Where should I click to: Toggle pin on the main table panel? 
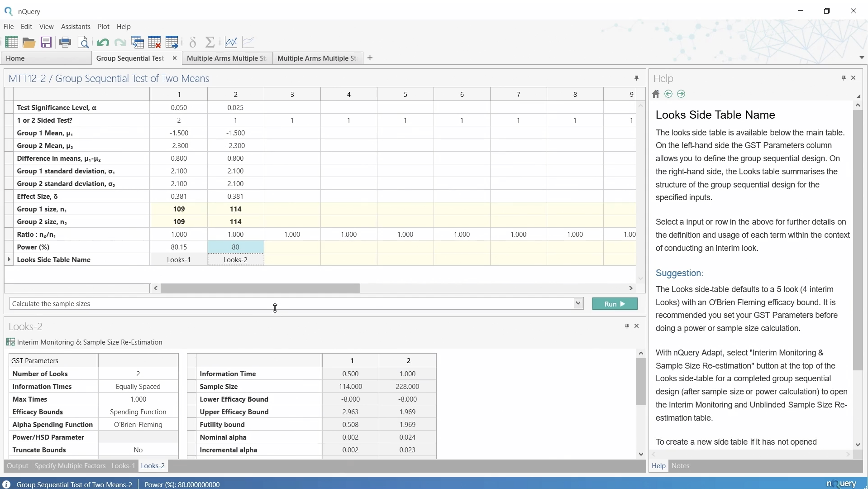637,78
